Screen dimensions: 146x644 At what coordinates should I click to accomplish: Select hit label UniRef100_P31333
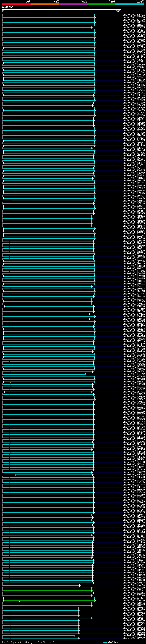[134, 329]
